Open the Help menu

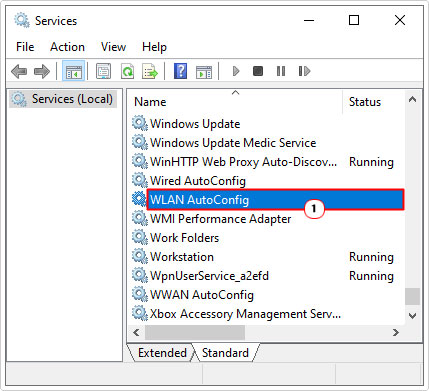coord(154,47)
